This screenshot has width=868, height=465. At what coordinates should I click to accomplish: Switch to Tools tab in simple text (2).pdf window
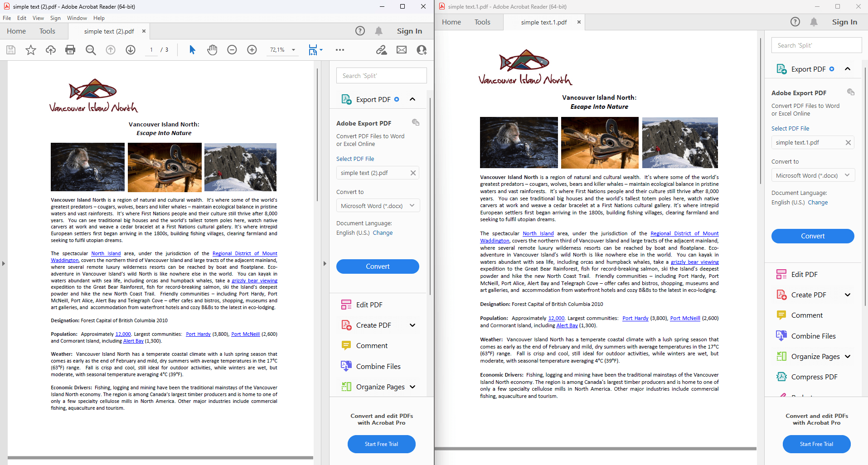coord(47,31)
